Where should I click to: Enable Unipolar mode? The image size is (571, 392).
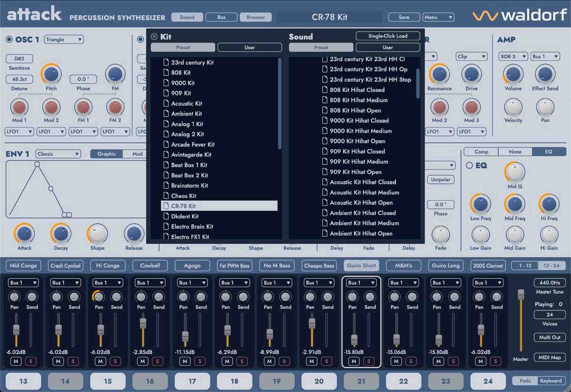[440, 179]
